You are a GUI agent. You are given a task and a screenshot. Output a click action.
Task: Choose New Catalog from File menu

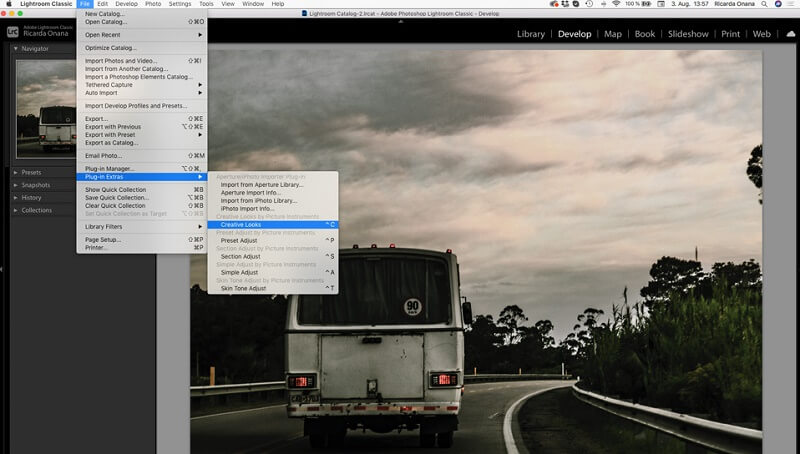click(142, 14)
